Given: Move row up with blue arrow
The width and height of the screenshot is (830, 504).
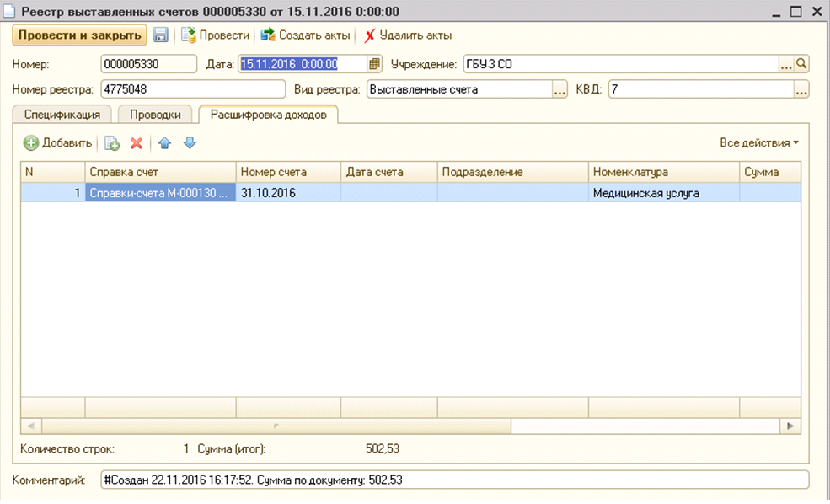Looking at the screenshot, I should tap(164, 143).
